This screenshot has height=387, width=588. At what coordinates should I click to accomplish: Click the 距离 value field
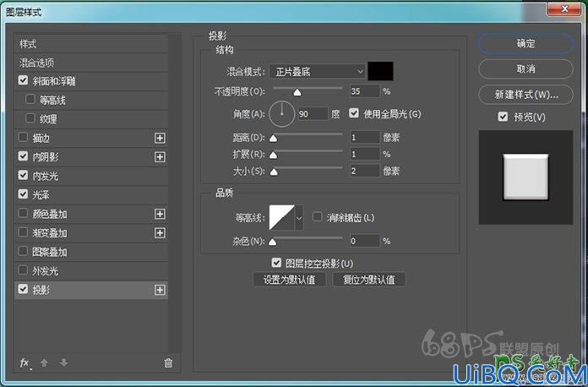tap(365, 137)
